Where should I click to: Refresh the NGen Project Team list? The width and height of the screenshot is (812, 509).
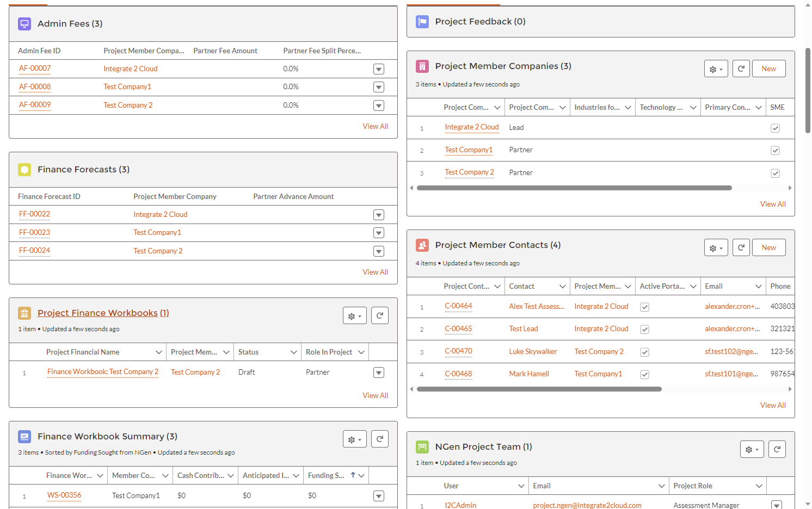(777, 449)
